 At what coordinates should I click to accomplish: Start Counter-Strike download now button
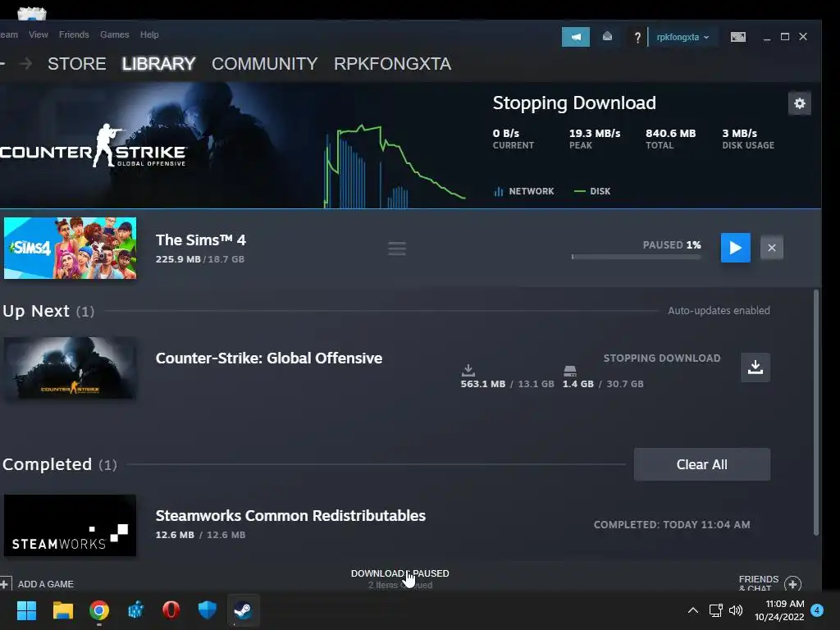pyautogui.click(x=756, y=367)
